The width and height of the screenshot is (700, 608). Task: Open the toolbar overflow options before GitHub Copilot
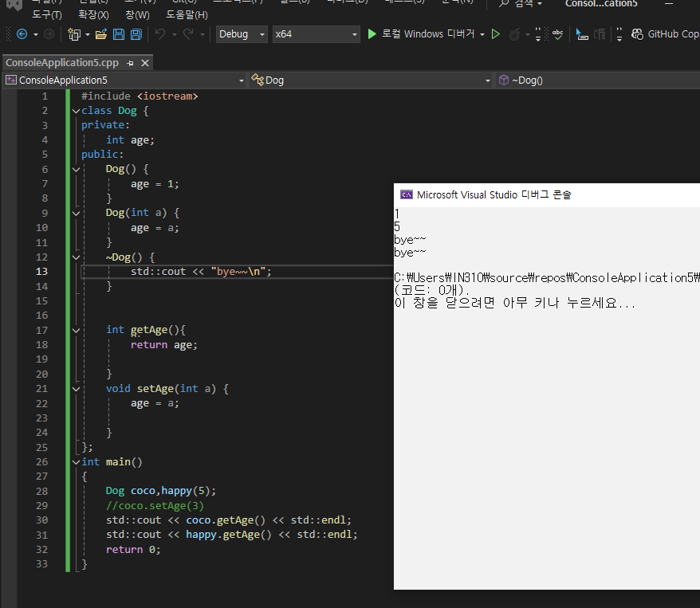point(619,34)
